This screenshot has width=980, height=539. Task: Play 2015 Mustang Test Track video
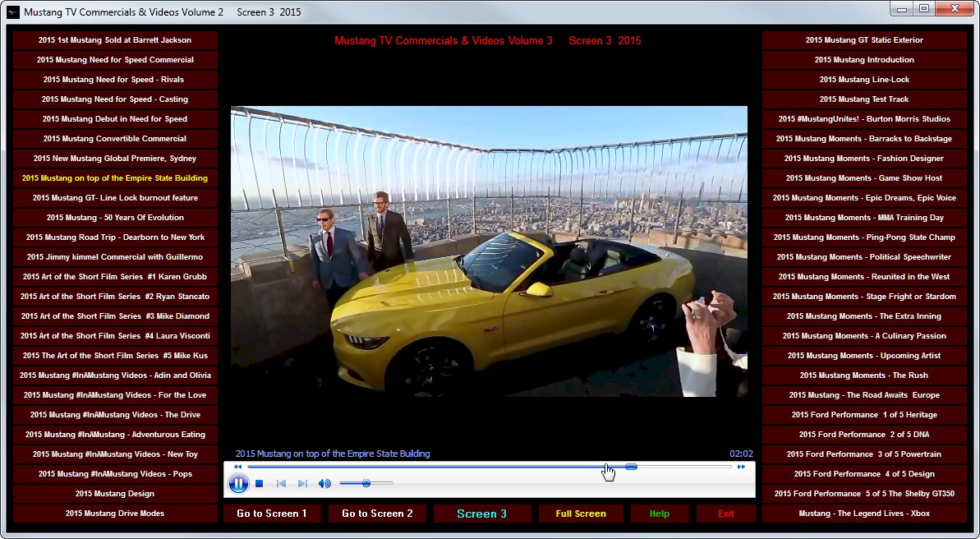(864, 99)
